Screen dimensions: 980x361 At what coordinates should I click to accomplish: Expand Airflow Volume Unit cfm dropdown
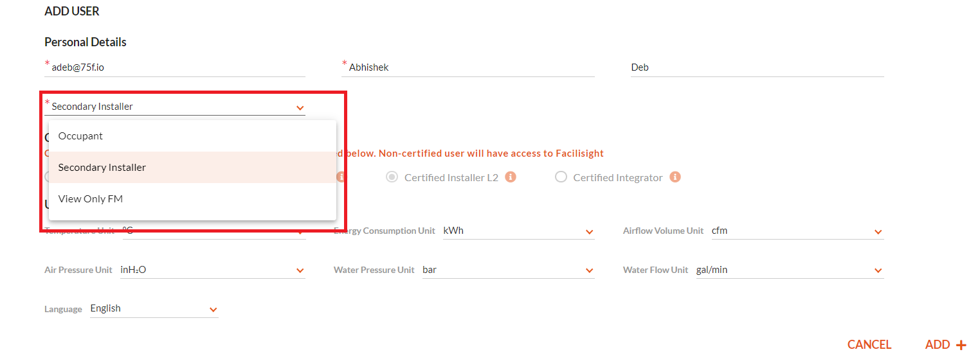coord(797,231)
